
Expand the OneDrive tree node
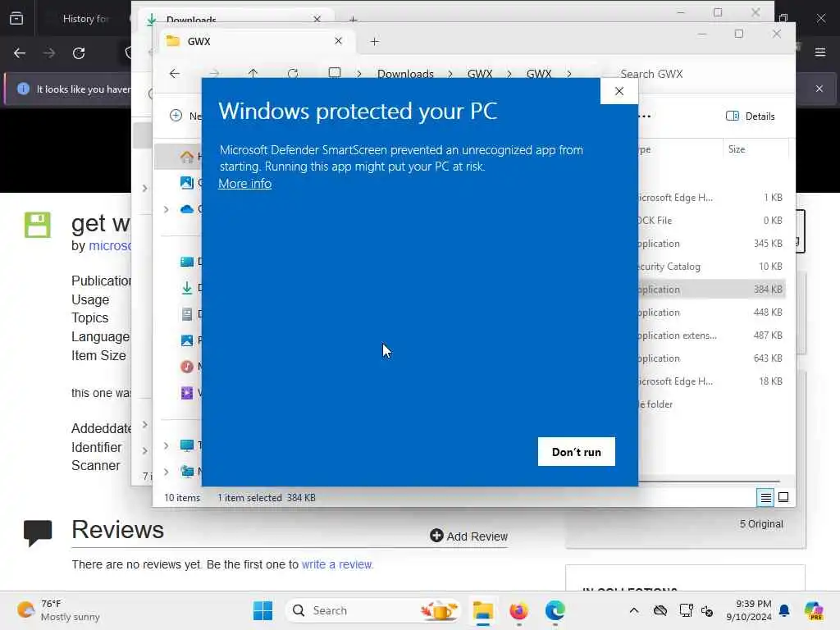(x=166, y=209)
